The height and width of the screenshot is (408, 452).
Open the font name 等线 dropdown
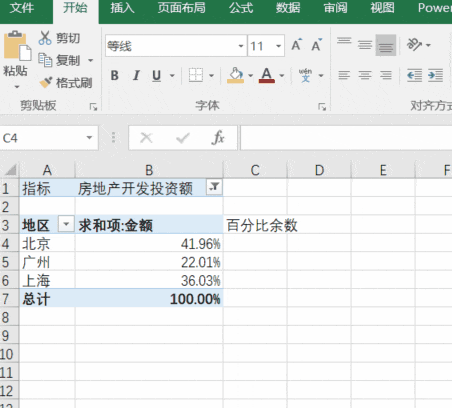pos(241,46)
